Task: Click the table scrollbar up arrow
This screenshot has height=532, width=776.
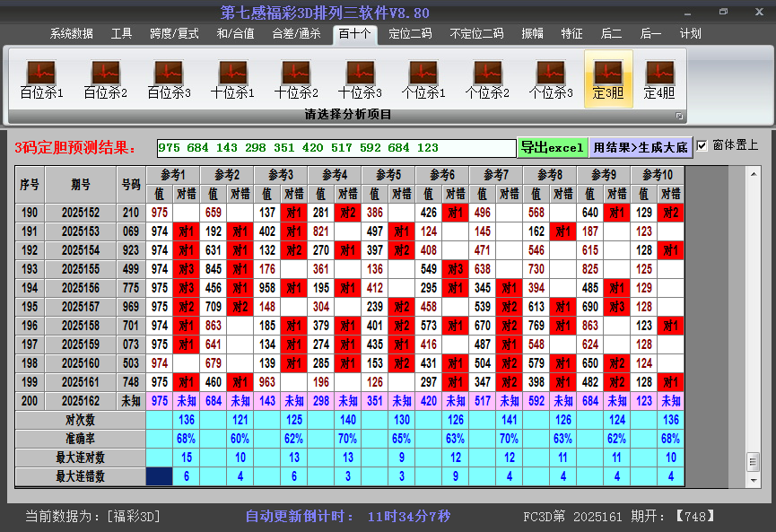Action: [754, 174]
